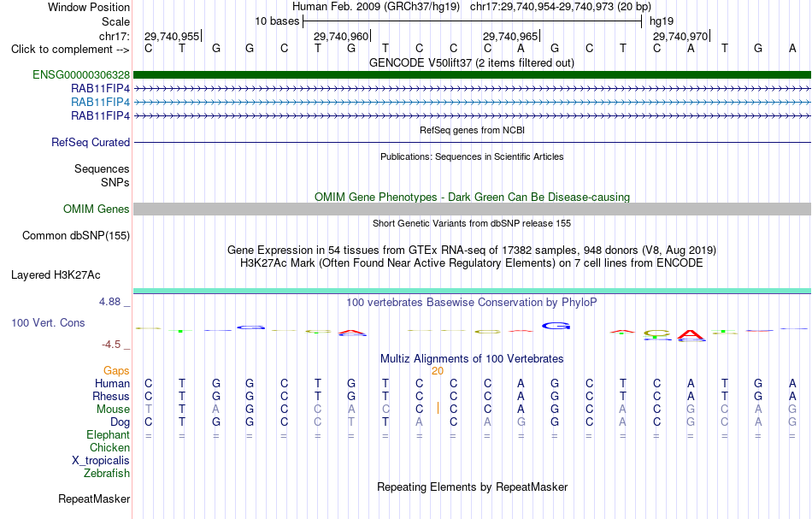Click the Elephant species label
This screenshot has width=812, height=519.
tap(109, 435)
